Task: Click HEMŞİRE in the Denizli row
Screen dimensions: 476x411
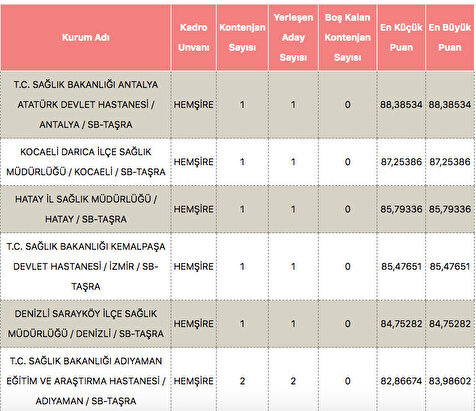Action: coord(194,324)
